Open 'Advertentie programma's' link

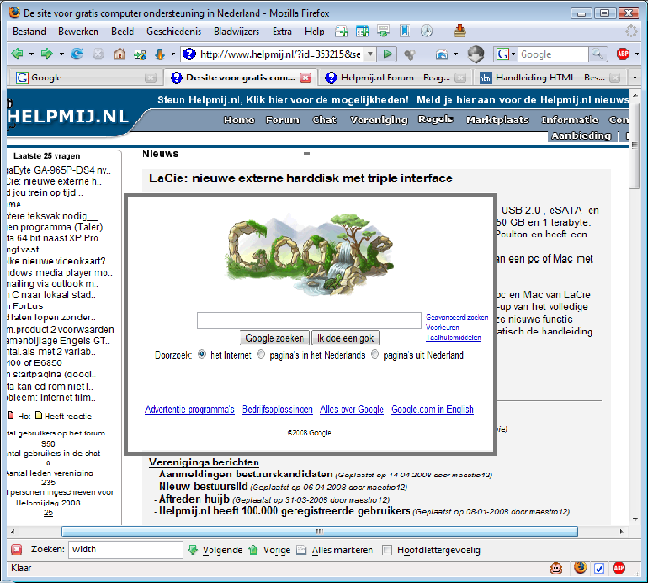pyautogui.click(x=190, y=409)
